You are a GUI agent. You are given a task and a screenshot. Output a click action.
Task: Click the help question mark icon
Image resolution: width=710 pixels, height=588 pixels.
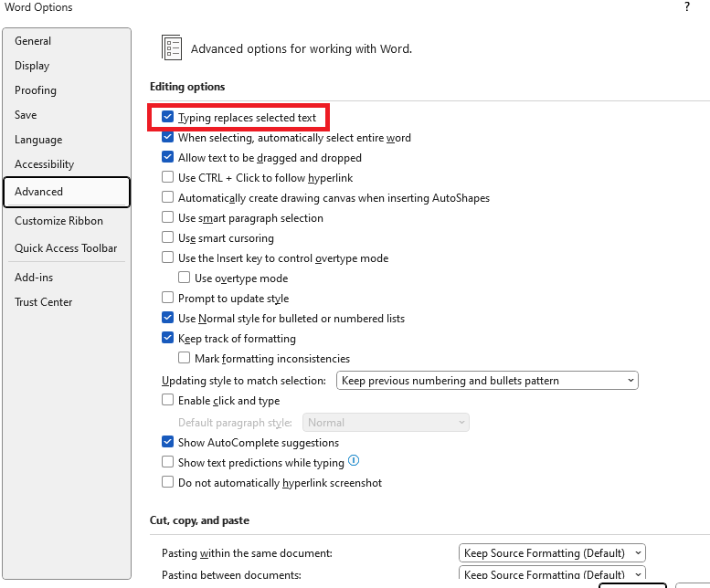(687, 6)
